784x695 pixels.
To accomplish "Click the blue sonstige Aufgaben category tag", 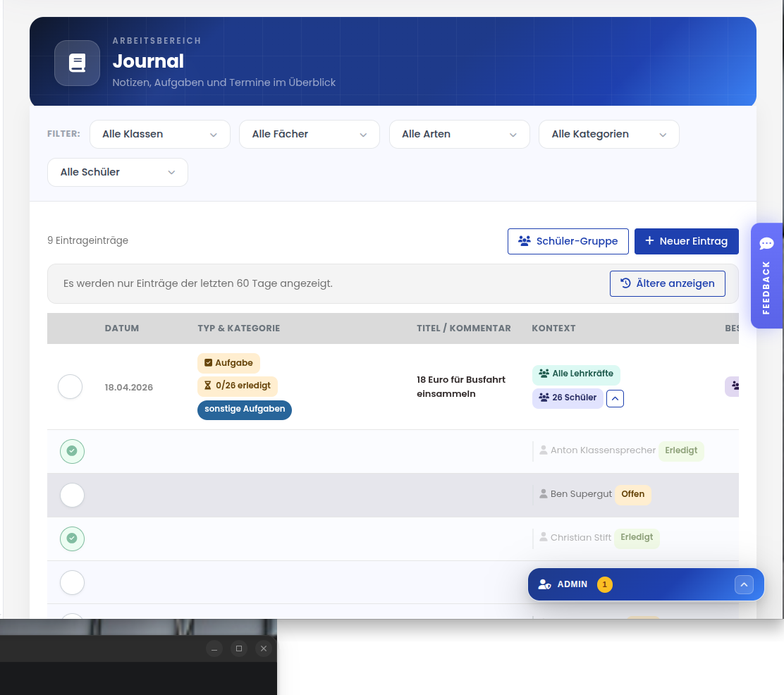I will tap(245, 410).
